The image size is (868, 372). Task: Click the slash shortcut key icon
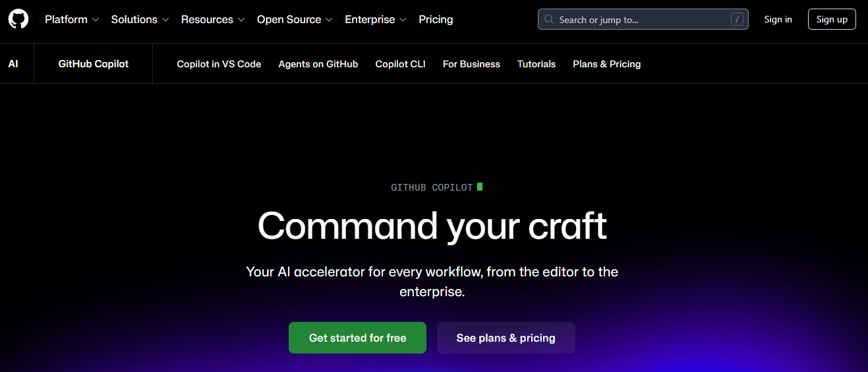tap(737, 20)
